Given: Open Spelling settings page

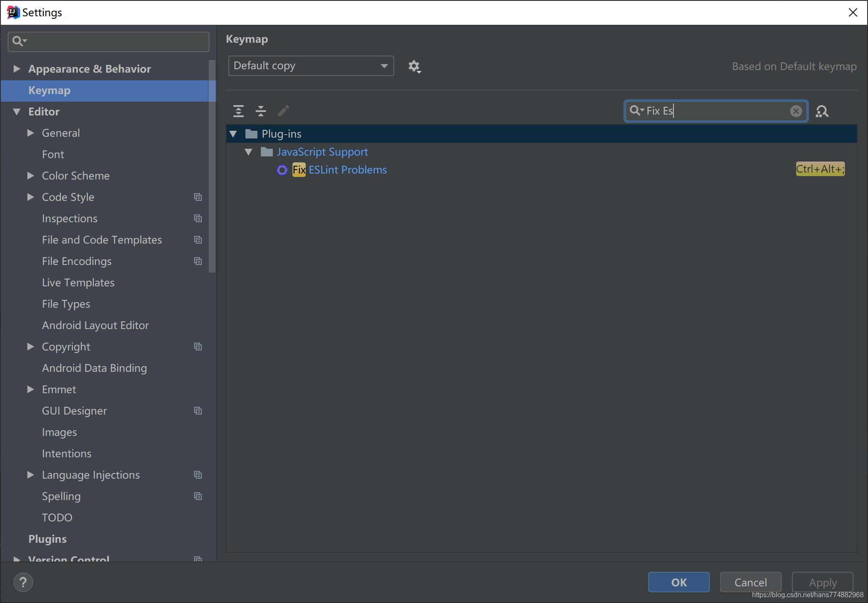Looking at the screenshot, I should click(61, 496).
